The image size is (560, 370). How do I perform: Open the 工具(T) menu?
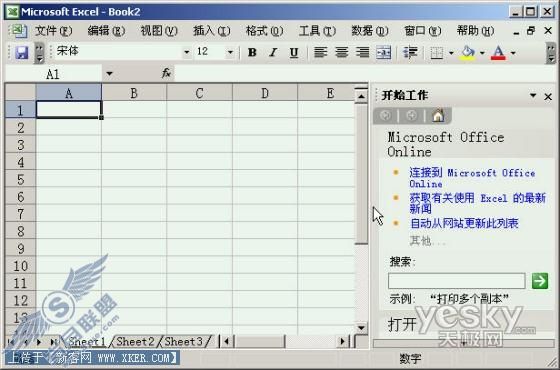click(x=318, y=31)
